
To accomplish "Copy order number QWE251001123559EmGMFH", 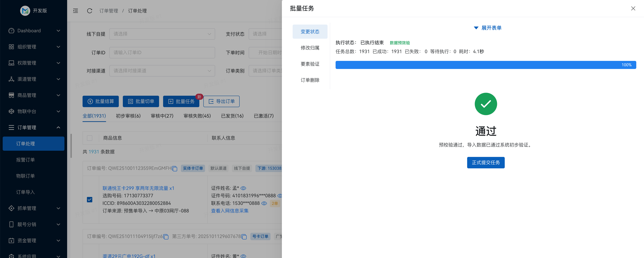I will 174,169.
